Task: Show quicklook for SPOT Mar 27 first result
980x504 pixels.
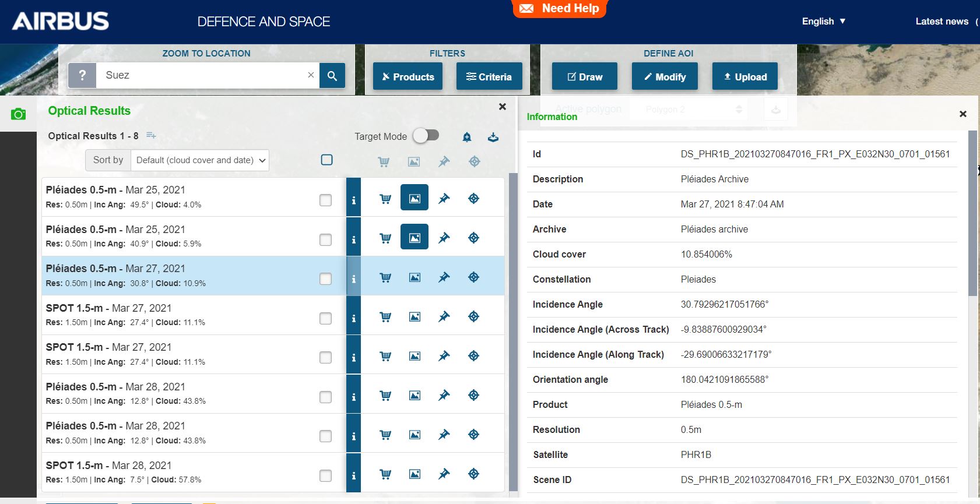Action: click(x=415, y=316)
